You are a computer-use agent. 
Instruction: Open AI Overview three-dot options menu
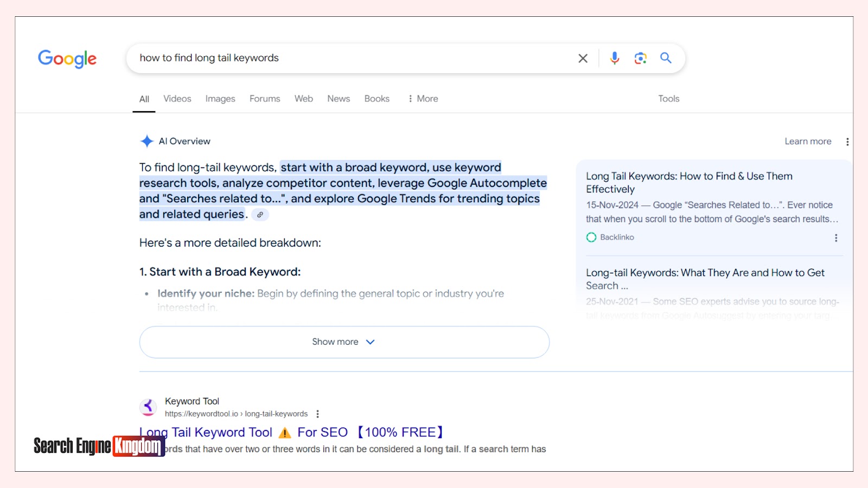(x=847, y=142)
